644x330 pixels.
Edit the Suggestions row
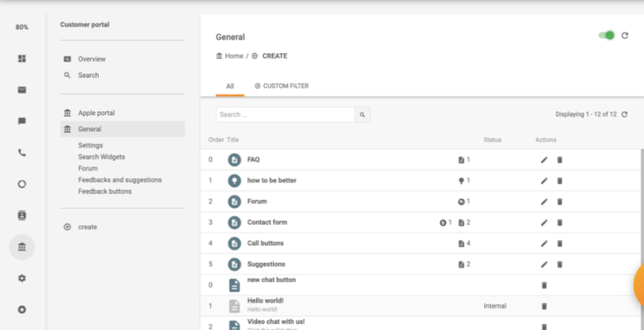(544, 264)
